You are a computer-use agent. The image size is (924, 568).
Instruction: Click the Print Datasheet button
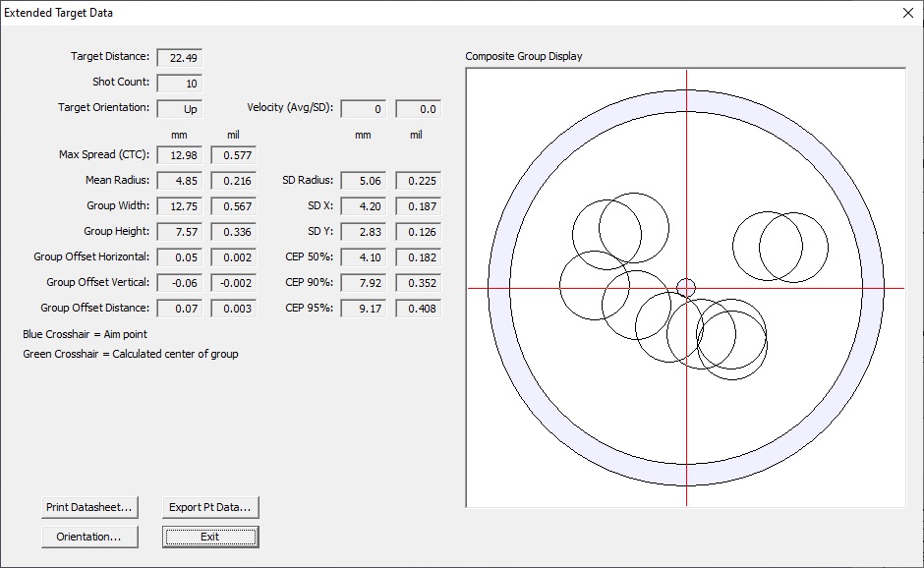click(89, 507)
